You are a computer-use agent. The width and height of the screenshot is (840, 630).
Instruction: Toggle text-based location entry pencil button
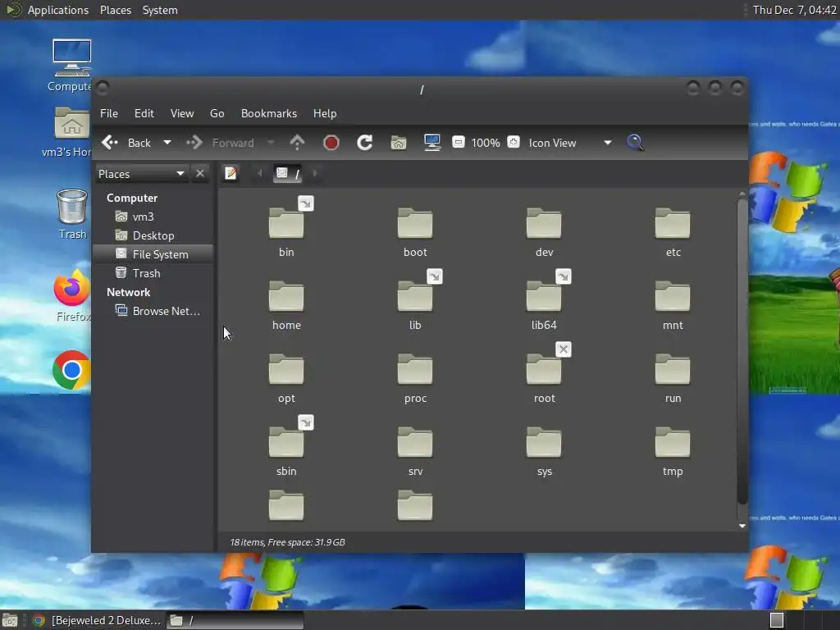231,173
